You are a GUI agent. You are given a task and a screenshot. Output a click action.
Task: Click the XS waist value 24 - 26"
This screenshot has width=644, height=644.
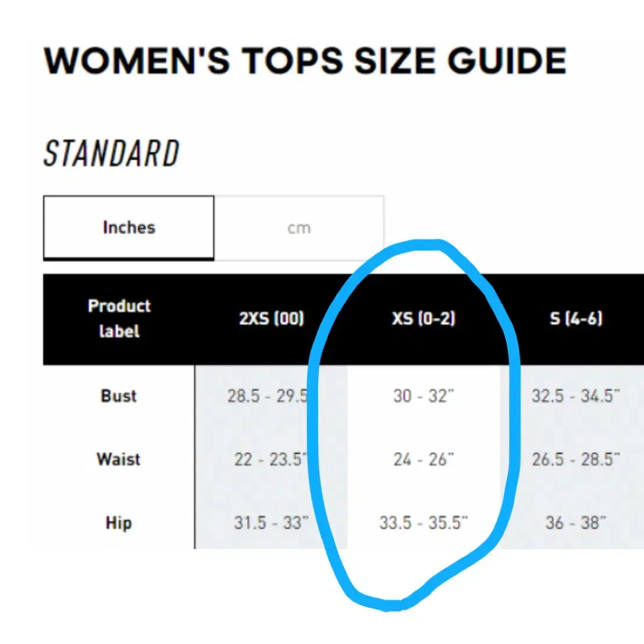tap(424, 459)
